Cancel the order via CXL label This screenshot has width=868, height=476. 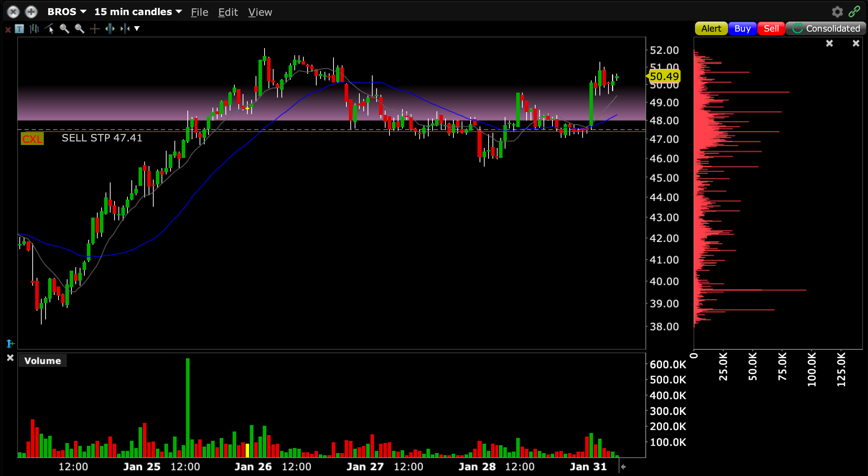tap(32, 139)
